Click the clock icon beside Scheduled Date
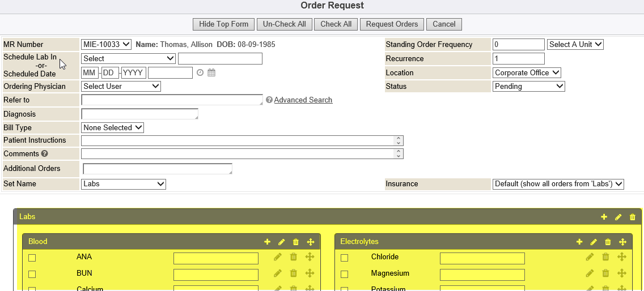Viewport: 644px width, 291px height. click(200, 72)
